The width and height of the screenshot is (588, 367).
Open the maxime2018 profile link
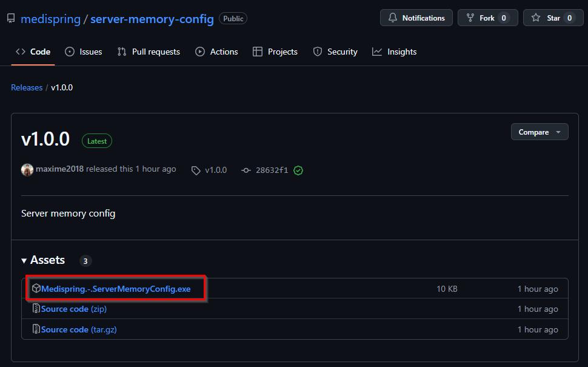[59, 169]
